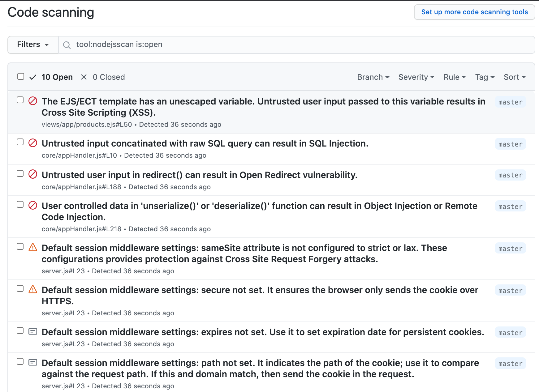Screen dimensions: 539x392
Task: Click the checkmark icon beside 10 Open
Action: [x=32, y=77]
